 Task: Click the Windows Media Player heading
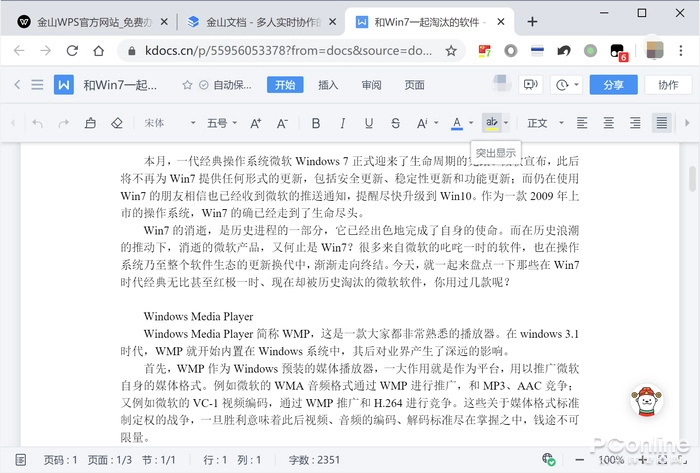point(198,316)
